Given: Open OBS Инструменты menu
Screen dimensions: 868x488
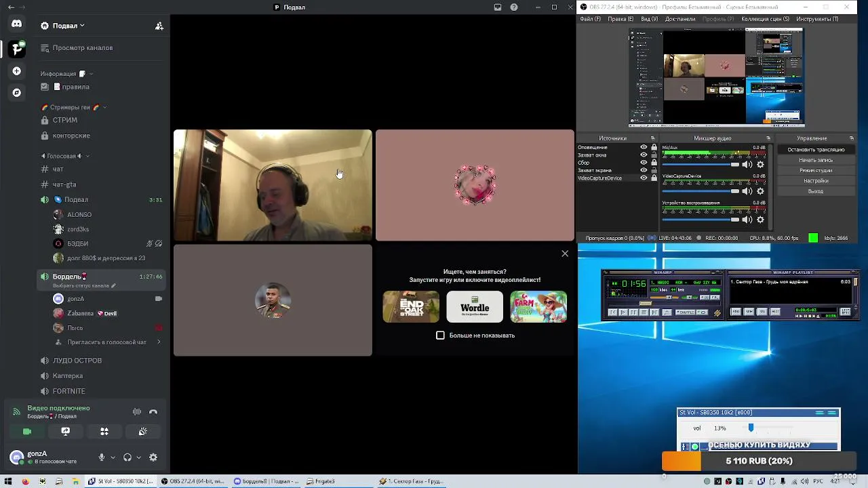Looking at the screenshot, I should tap(817, 19).
